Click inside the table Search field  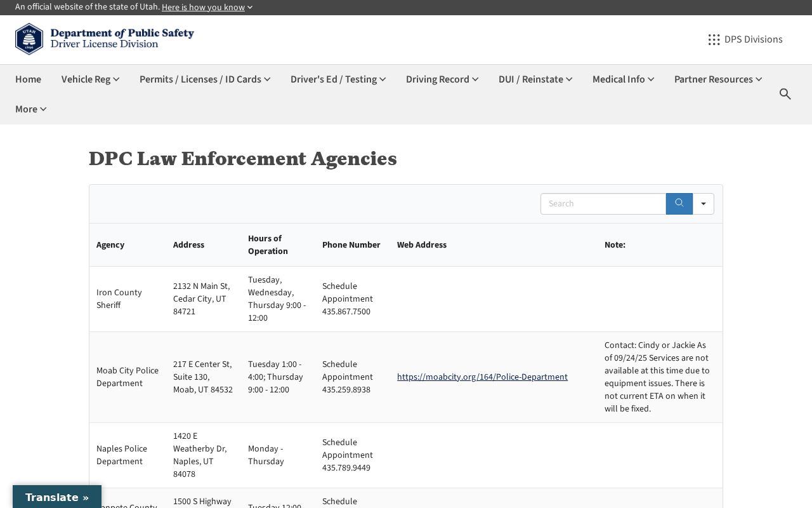tap(603, 204)
